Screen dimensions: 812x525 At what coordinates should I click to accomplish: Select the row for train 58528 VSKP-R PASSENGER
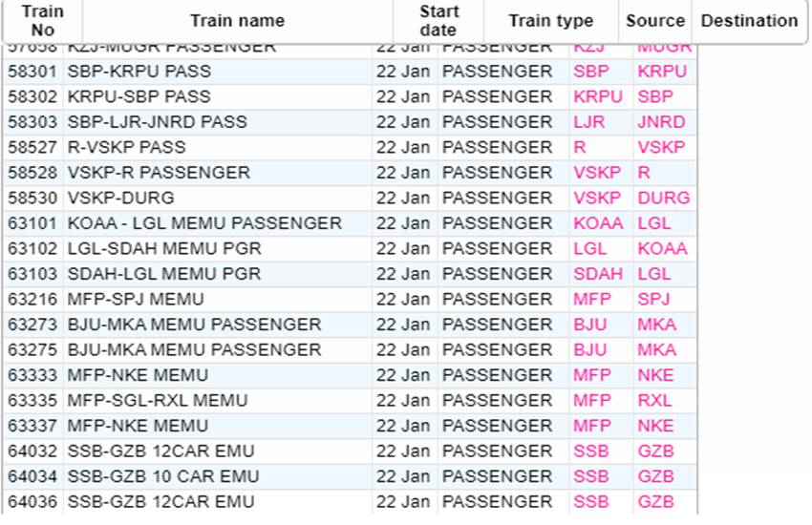(350, 173)
